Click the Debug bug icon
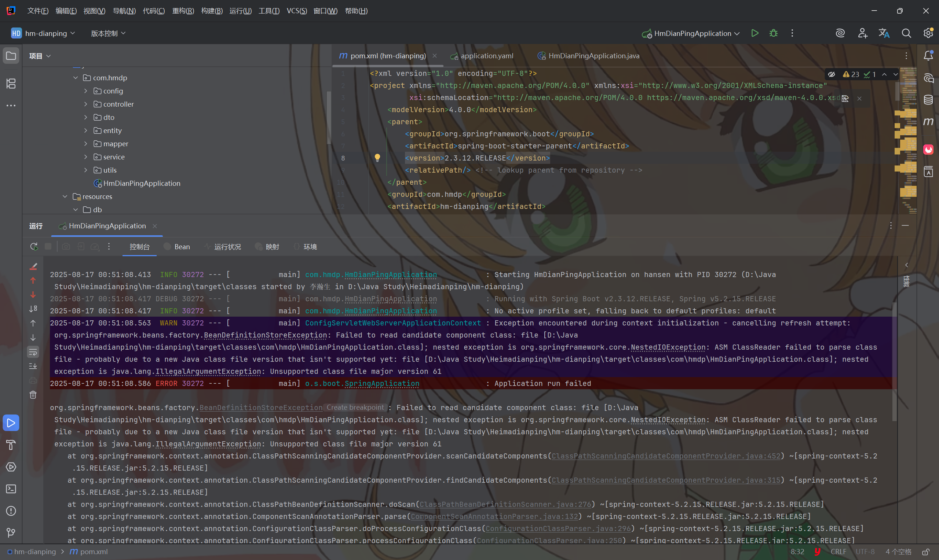The width and height of the screenshot is (939, 560). point(773,33)
